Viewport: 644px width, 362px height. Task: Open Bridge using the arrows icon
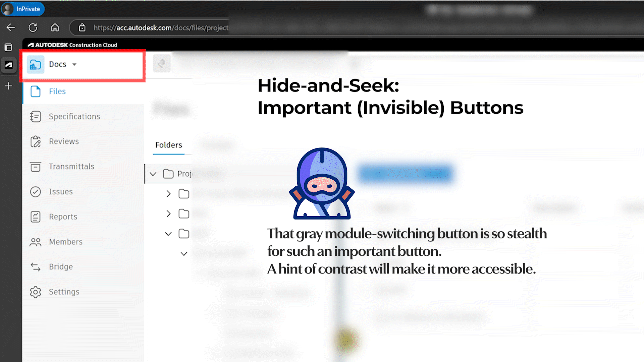[x=36, y=267]
